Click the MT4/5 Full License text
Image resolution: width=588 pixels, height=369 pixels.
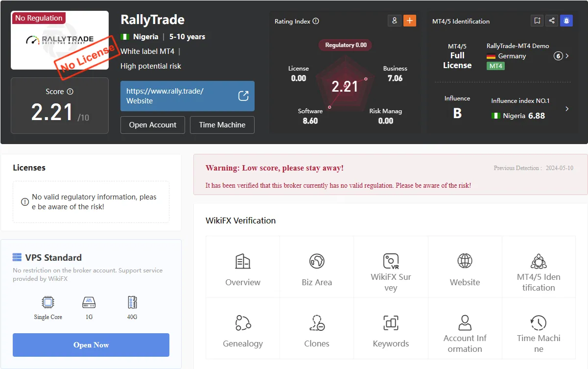pos(457,56)
